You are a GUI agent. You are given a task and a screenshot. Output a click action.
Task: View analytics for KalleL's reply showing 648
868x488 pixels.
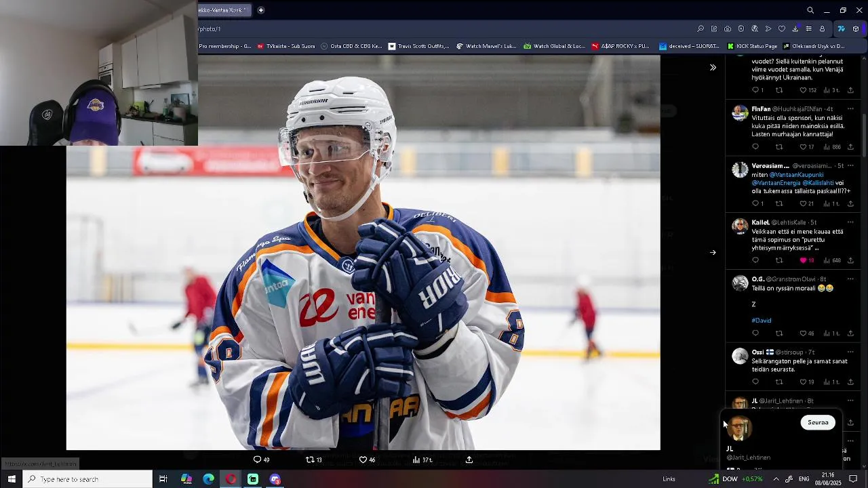[831, 260]
